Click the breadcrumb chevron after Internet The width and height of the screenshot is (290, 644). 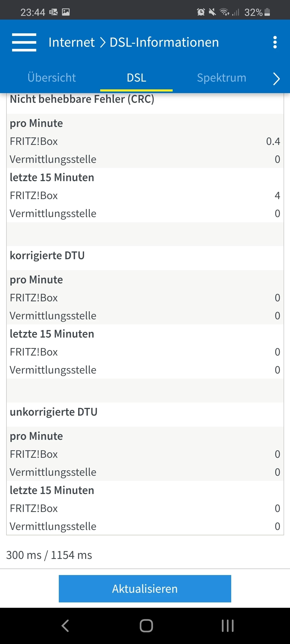pyautogui.click(x=103, y=42)
